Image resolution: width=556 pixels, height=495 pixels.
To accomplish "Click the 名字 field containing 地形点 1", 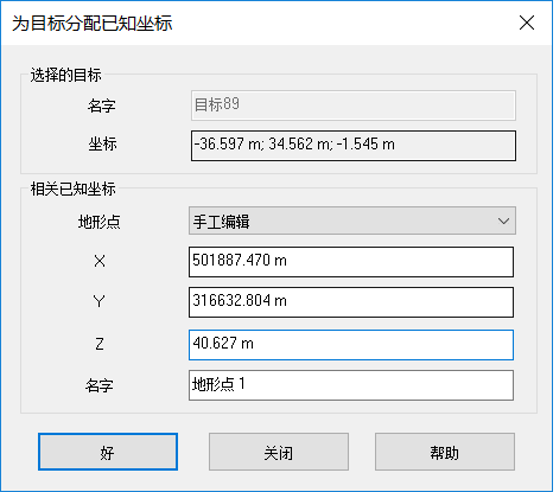I will pos(351,385).
